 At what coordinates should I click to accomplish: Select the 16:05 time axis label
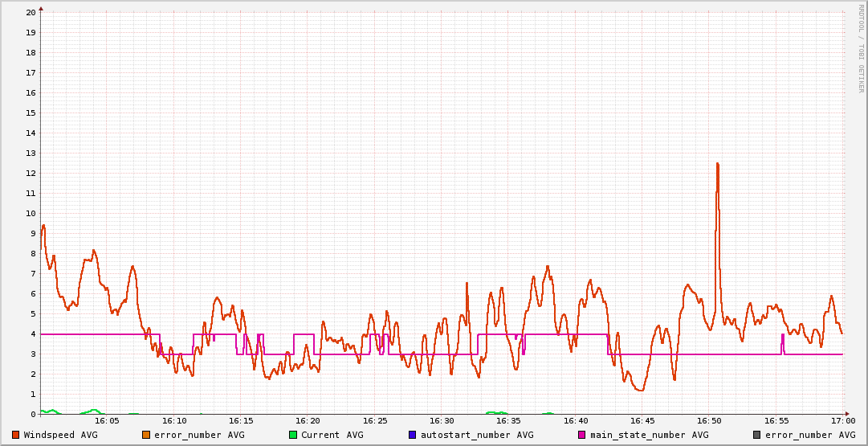[x=107, y=420]
